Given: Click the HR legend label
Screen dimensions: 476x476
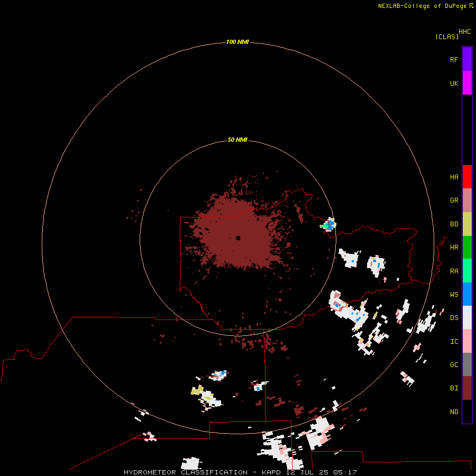Looking at the screenshot, I should pyautogui.click(x=454, y=248).
